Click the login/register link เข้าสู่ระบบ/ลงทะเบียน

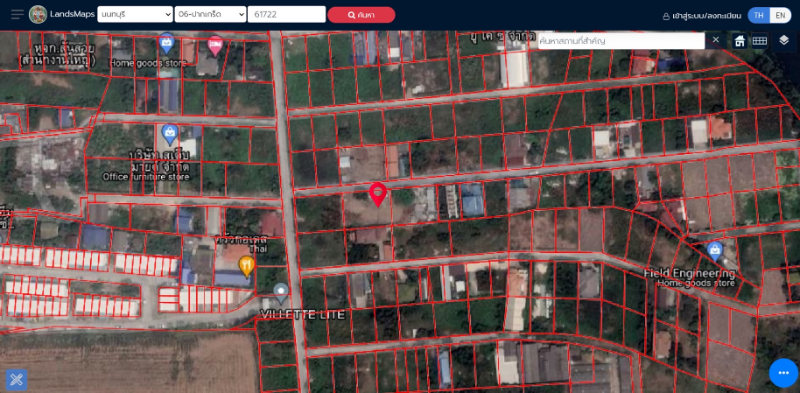702,16
